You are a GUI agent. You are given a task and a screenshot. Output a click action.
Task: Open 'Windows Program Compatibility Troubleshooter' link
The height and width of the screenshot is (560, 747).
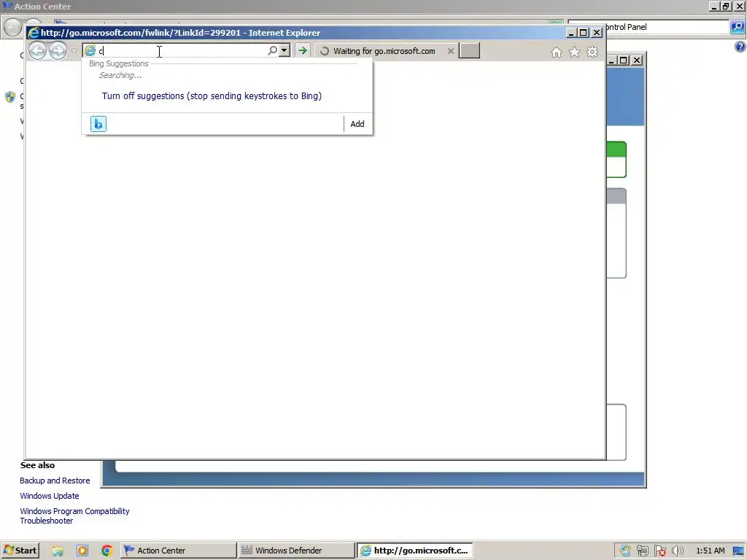click(x=75, y=516)
